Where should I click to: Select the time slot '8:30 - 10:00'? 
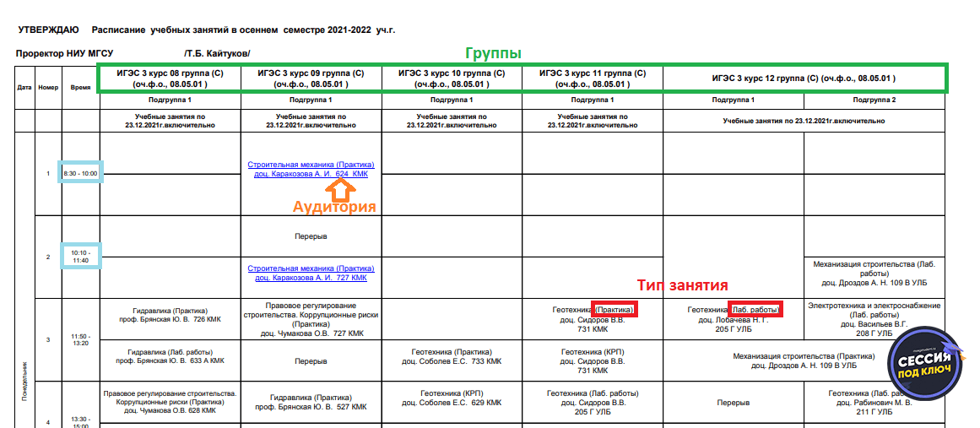(81, 173)
